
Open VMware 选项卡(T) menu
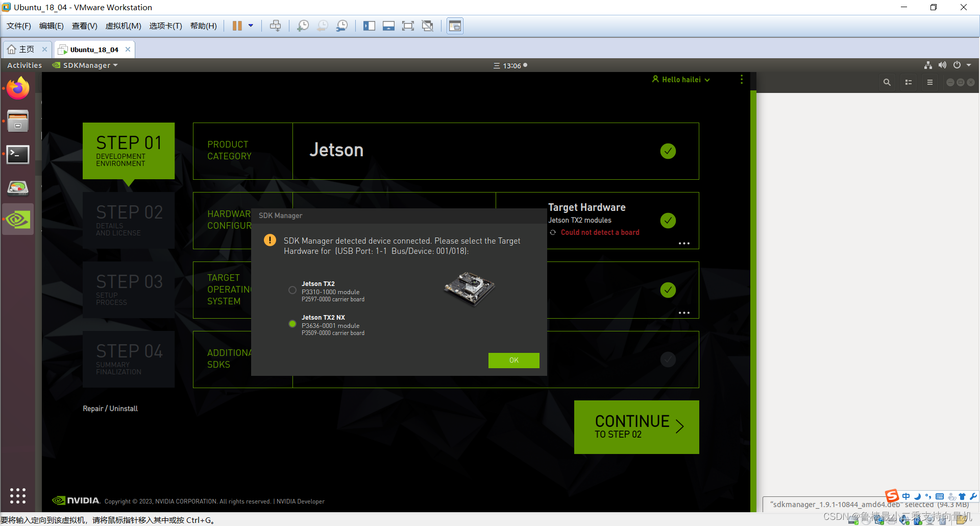pos(165,26)
